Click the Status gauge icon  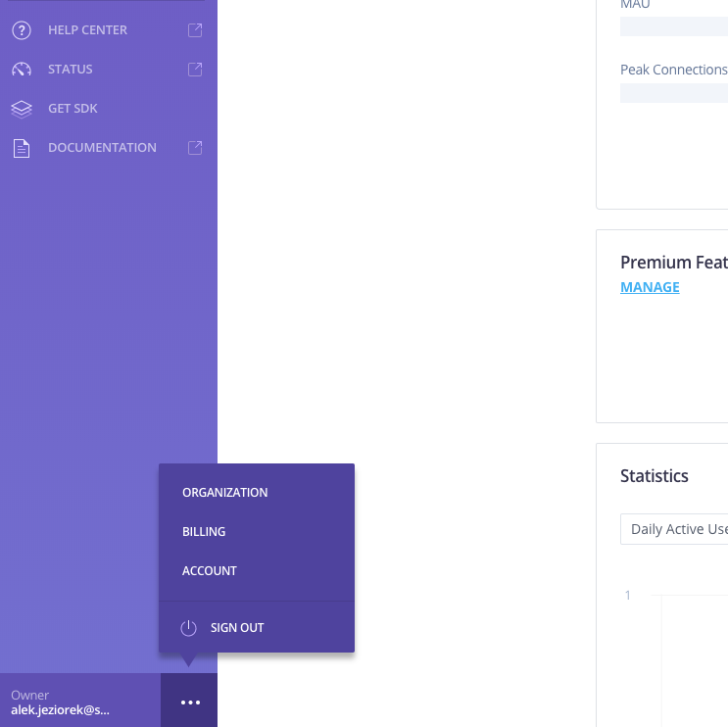coord(22,70)
